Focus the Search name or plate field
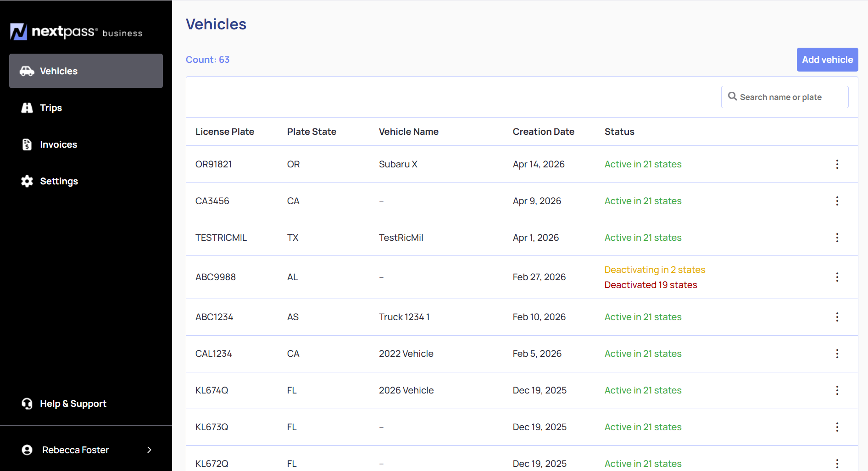The width and height of the screenshot is (868, 471). click(x=785, y=97)
